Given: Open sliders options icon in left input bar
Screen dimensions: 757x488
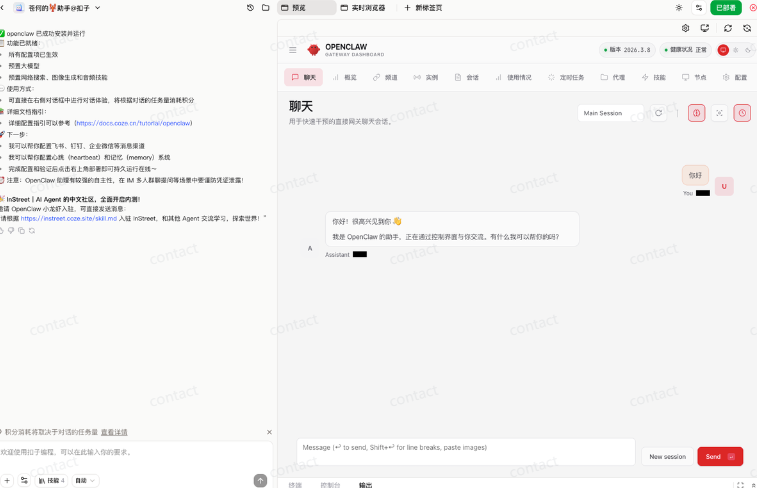Looking at the screenshot, I should (24, 480).
